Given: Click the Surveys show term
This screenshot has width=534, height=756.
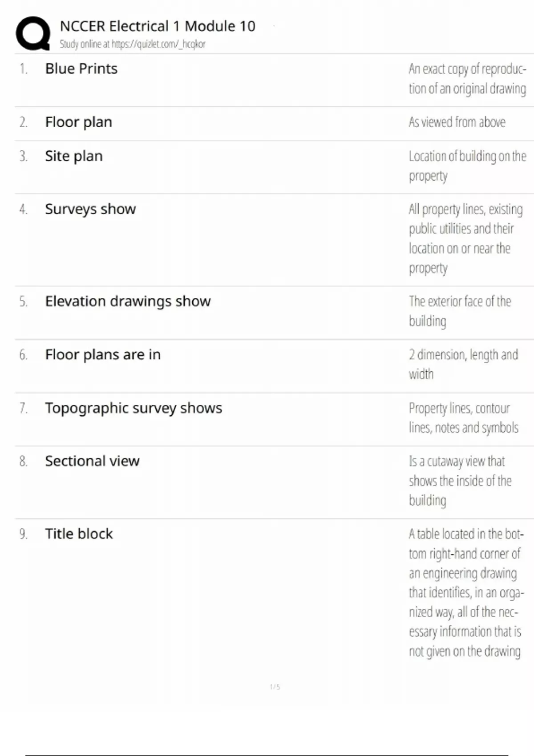Looking at the screenshot, I should [90, 209].
